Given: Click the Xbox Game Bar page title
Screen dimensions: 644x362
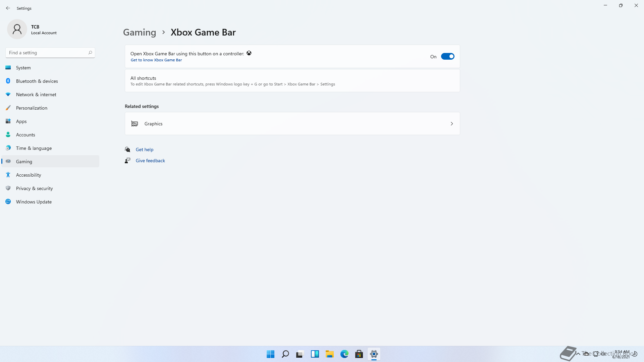Looking at the screenshot, I should pos(203,32).
